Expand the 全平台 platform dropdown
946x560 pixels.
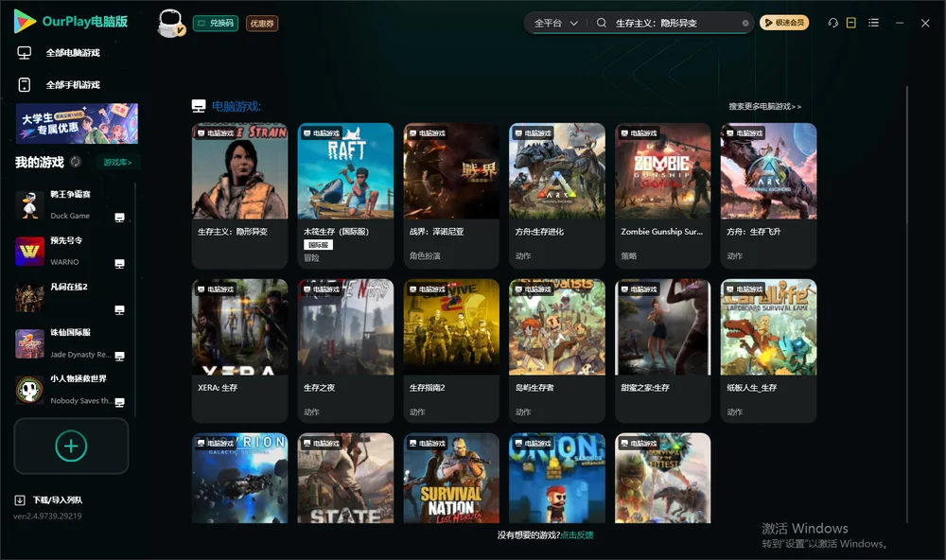click(556, 23)
